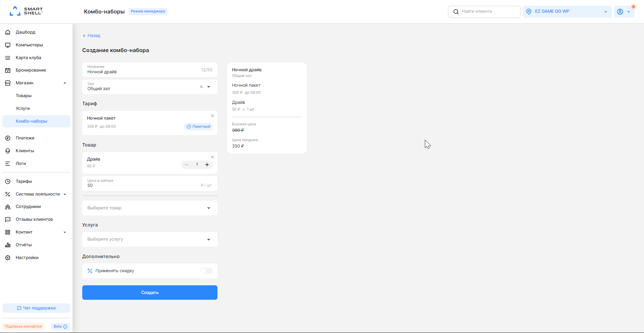The image size is (644, 333).
Task: Open Дашборд via its home icon
Action: point(8,32)
